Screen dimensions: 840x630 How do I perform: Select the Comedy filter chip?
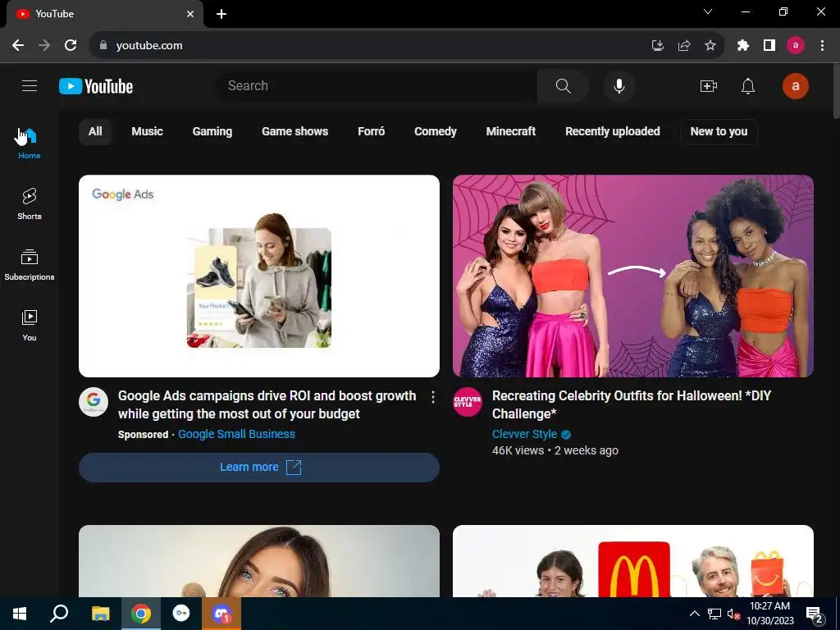pos(436,132)
